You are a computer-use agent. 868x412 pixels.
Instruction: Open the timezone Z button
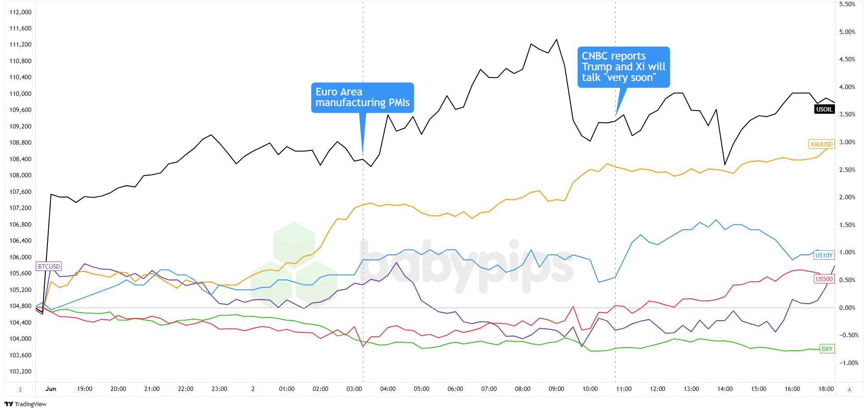coord(20,390)
